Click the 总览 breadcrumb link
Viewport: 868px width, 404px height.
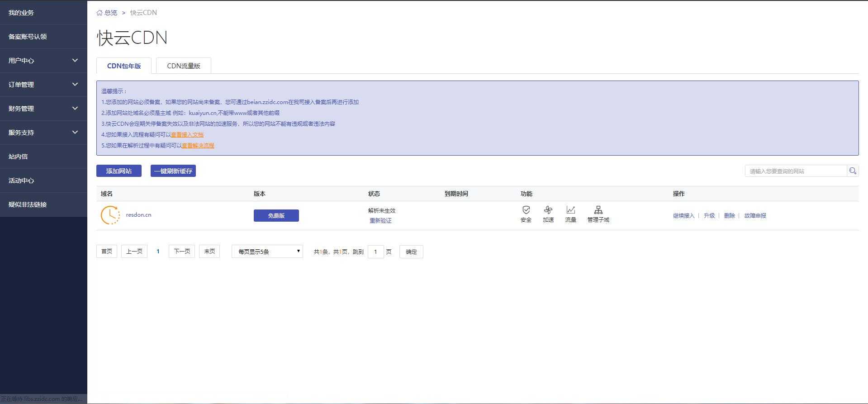[x=111, y=13]
